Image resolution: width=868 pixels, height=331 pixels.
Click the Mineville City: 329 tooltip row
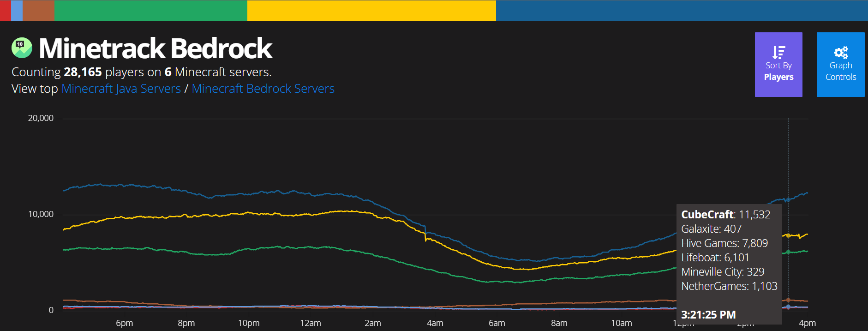pos(723,272)
